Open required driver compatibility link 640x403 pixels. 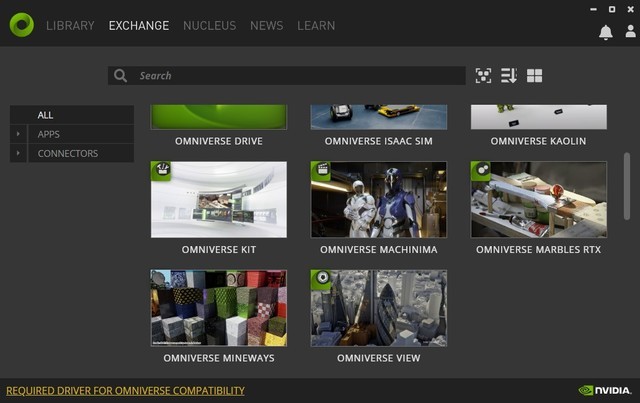tap(125, 391)
